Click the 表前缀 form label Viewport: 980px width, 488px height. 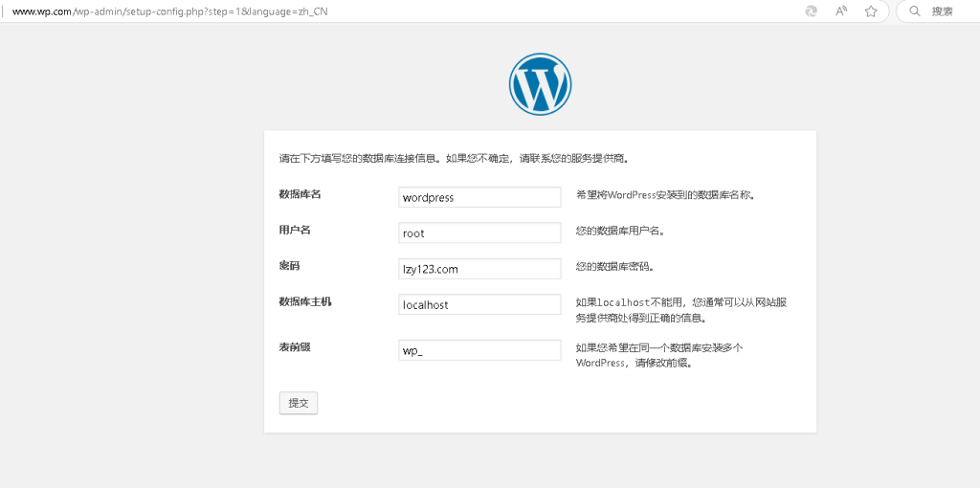[x=295, y=346]
